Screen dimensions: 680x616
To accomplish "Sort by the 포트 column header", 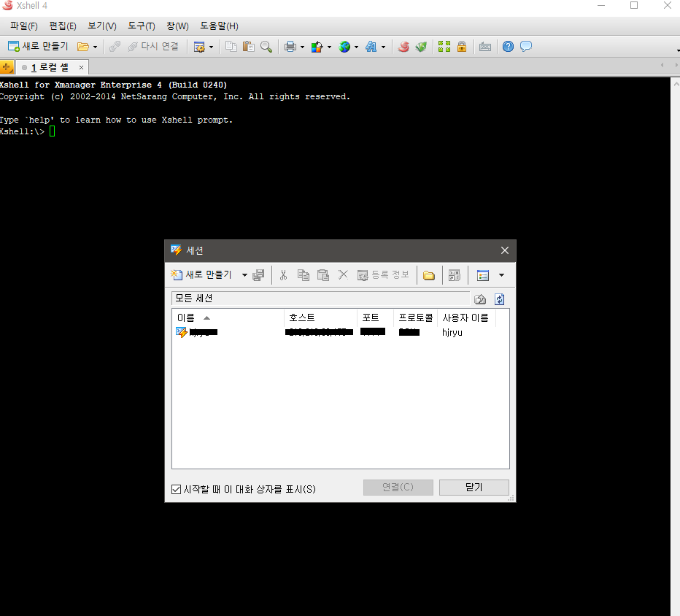I will (x=375, y=317).
